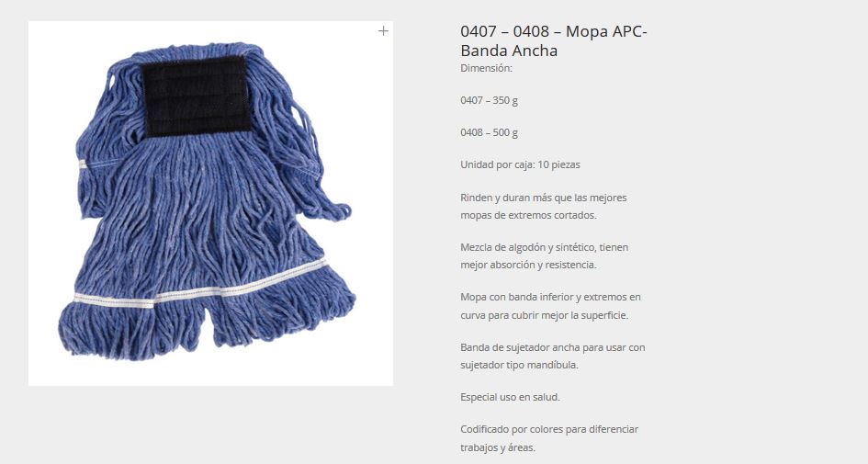Click the lower white stitched band on mop
Screen dimensions: 868x464
199,284
